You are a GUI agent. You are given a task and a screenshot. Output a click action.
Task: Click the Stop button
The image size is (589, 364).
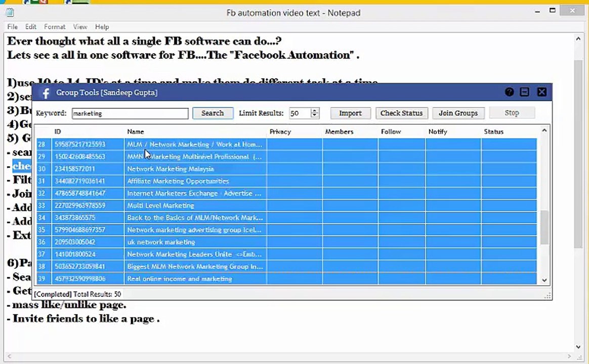pos(512,113)
